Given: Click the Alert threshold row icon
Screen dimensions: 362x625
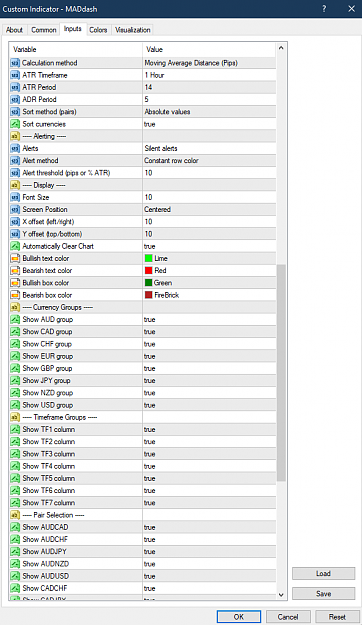Looking at the screenshot, I should (x=15, y=173).
